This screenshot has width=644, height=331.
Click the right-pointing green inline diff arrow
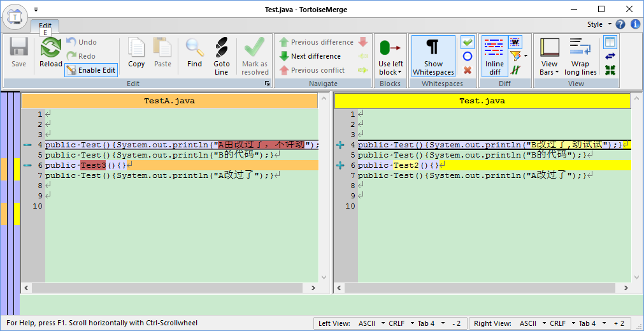[x=362, y=70]
